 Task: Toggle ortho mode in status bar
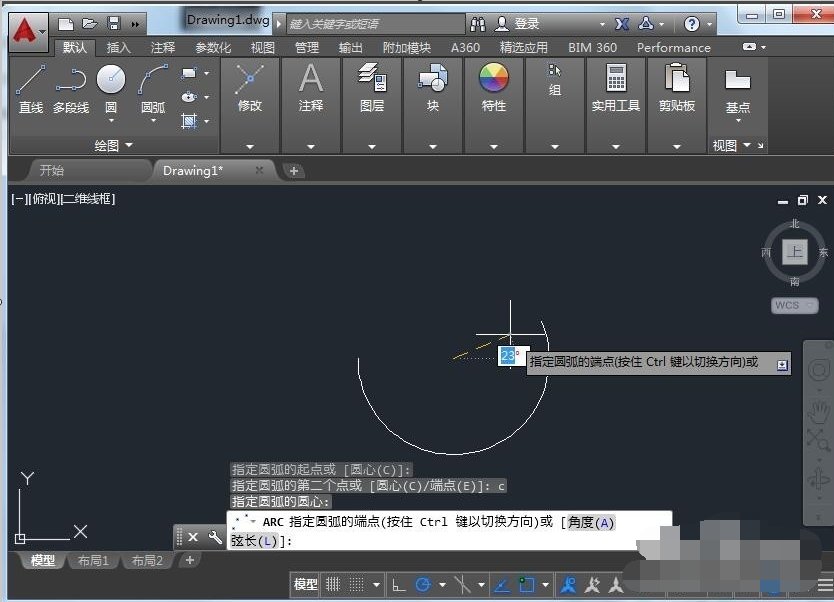(398, 585)
